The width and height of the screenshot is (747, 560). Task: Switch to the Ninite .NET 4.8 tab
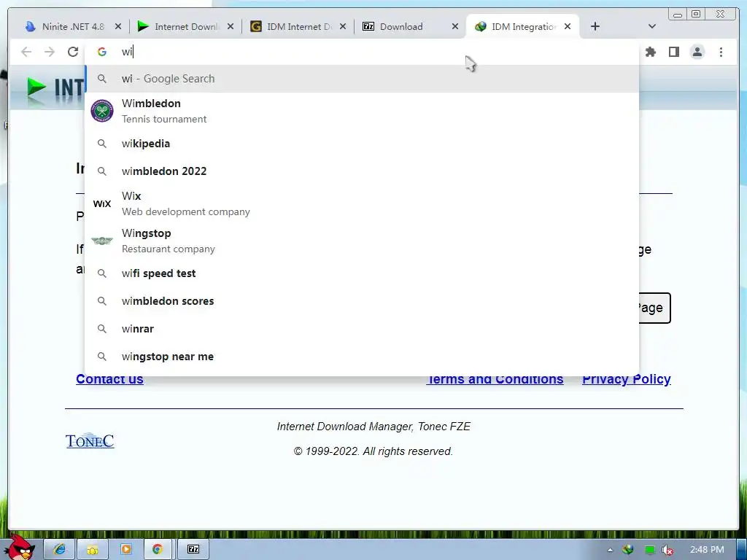(x=66, y=27)
